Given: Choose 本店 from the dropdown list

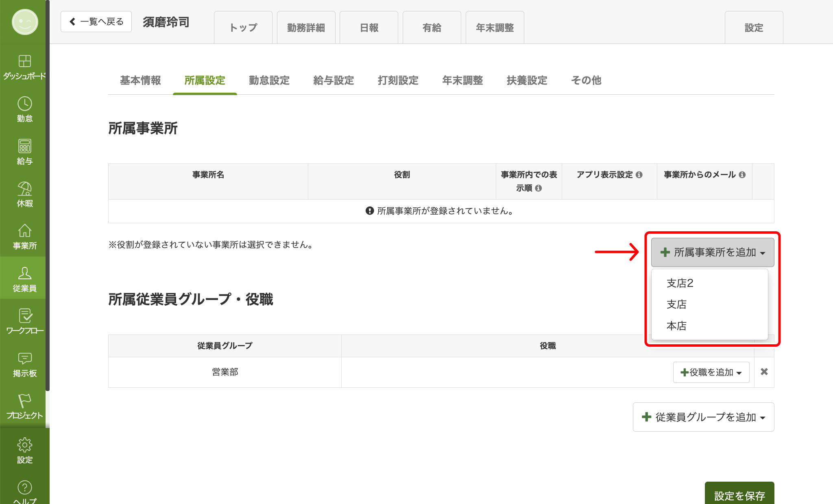Looking at the screenshot, I should [x=676, y=326].
